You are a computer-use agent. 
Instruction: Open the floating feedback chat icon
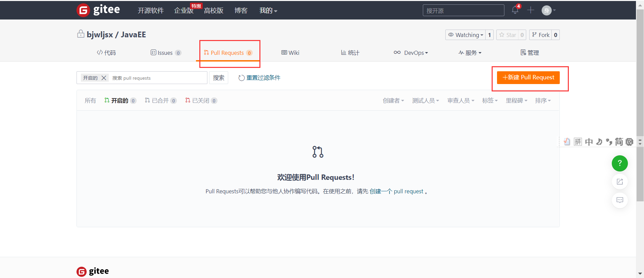click(x=620, y=200)
